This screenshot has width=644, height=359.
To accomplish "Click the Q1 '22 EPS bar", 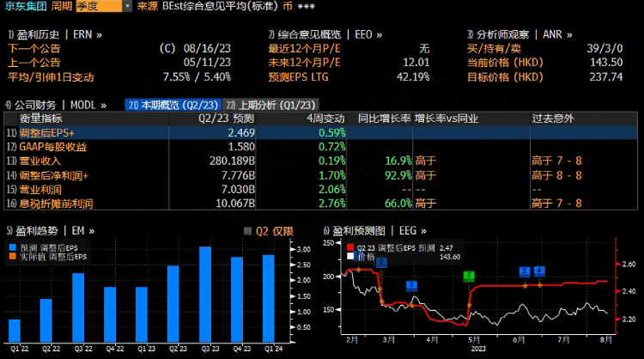I will click(x=15, y=331).
